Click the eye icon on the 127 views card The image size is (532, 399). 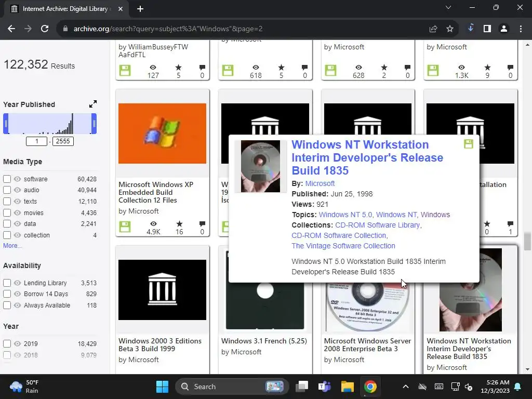coord(153,67)
